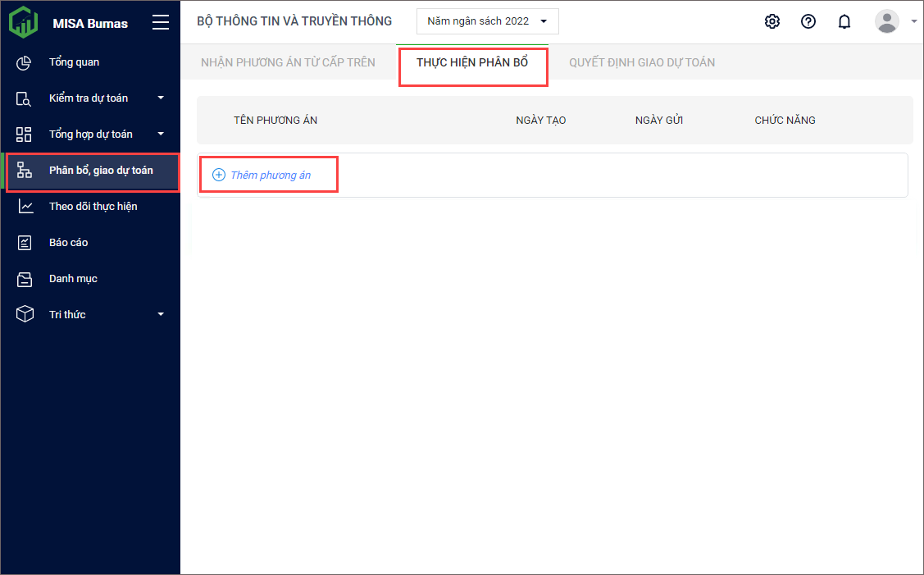924x575 pixels.
Task: Click the Kiểm tra dự toán search icon
Action: coord(25,98)
